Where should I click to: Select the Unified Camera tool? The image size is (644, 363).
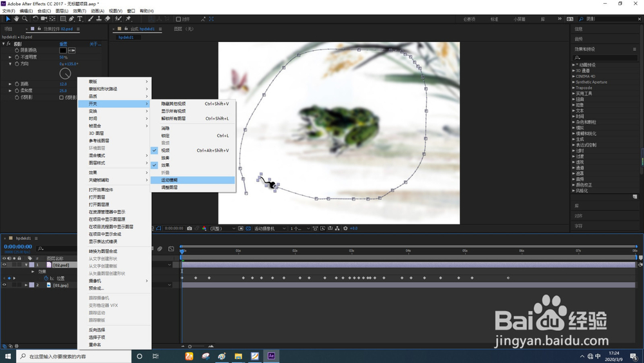tap(44, 19)
